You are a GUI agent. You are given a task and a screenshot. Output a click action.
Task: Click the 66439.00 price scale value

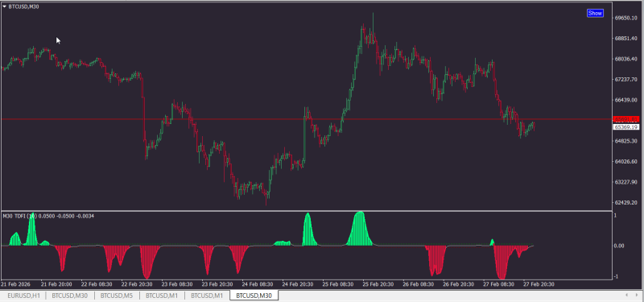click(626, 100)
